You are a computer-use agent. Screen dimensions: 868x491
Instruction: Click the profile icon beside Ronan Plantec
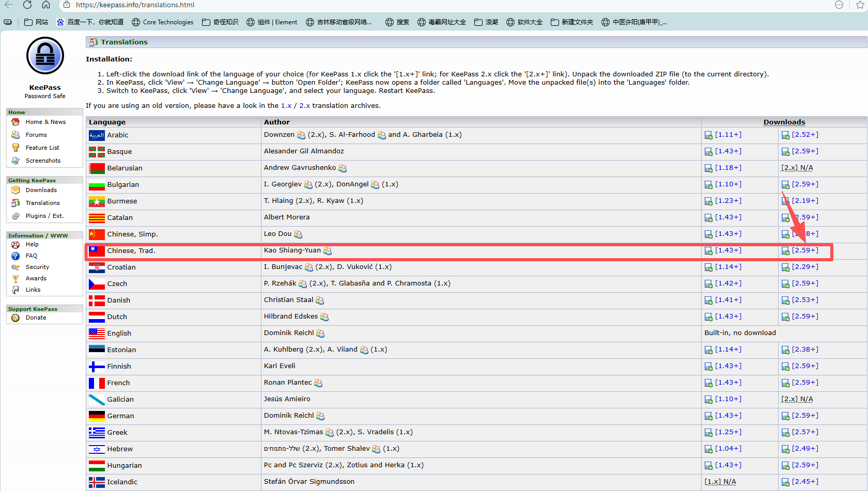318,383
